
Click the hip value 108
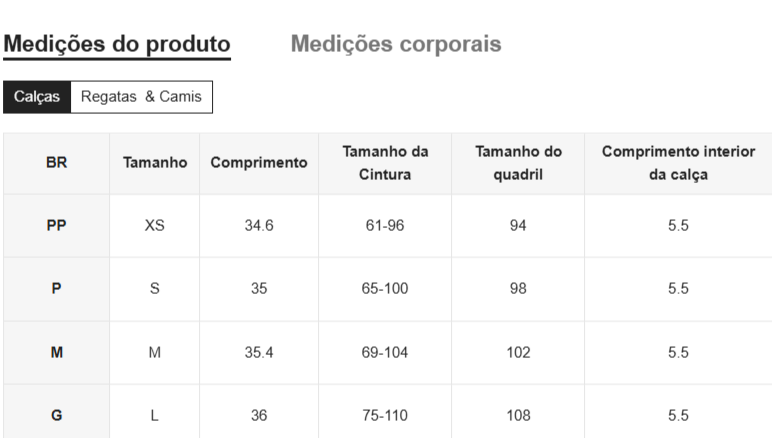pyautogui.click(x=518, y=415)
